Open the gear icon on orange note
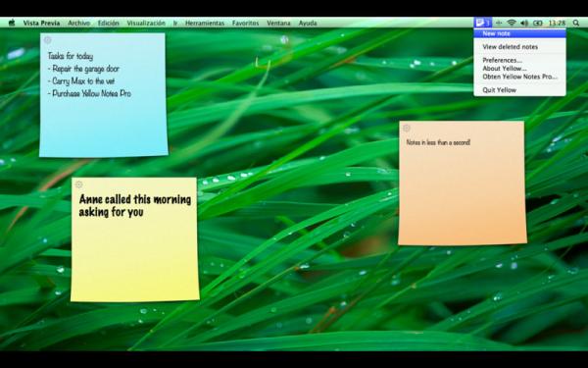Image resolution: width=588 pixels, height=368 pixels. pyautogui.click(x=406, y=129)
